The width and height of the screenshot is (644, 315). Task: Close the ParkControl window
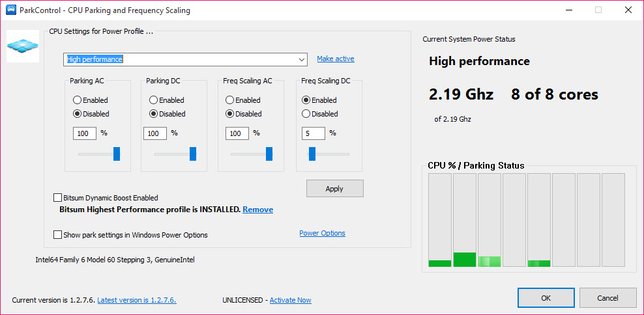click(628, 10)
